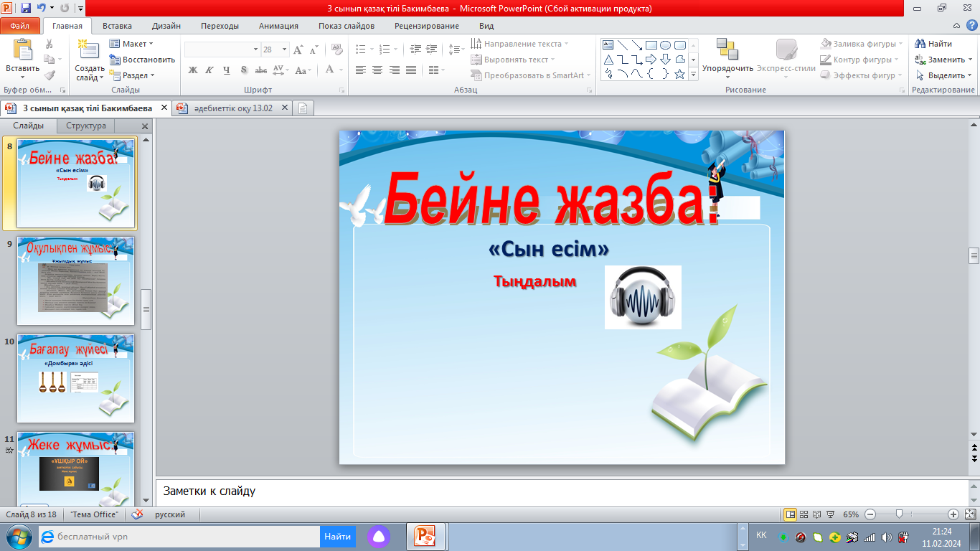
Task: Pick the star shape in shapes gallery
Action: [679, 74]
